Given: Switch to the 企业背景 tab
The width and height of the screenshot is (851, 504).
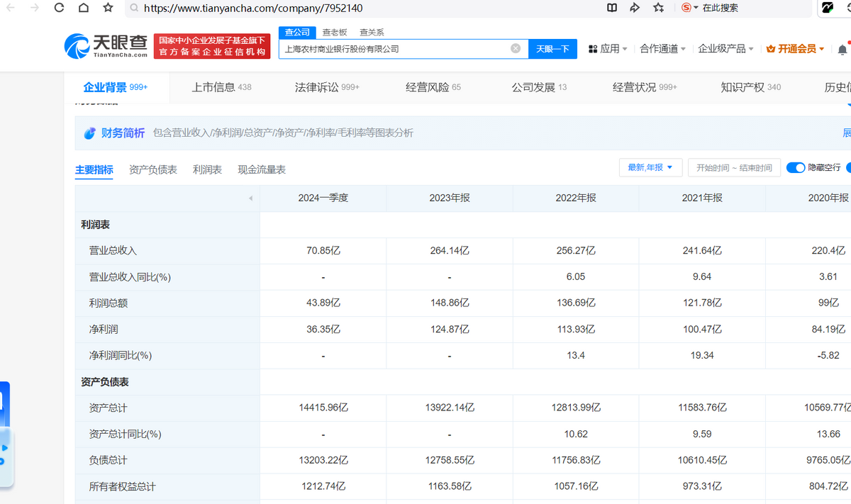Looking at the screenshot, I should coord(116,87).
